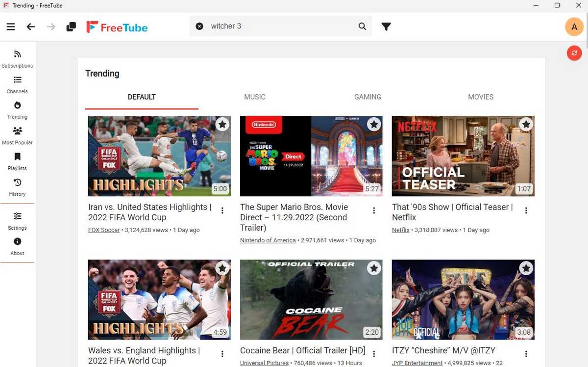This screenshot has height=367, width=588.
Task: Favorite the Iran vs. United States video
Action: click(222, 124)
